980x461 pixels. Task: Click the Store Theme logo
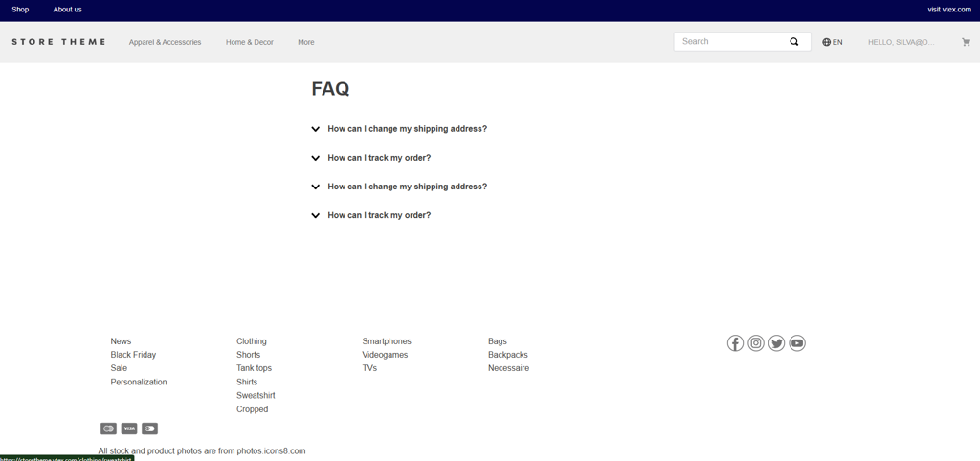tap(58, 42)
